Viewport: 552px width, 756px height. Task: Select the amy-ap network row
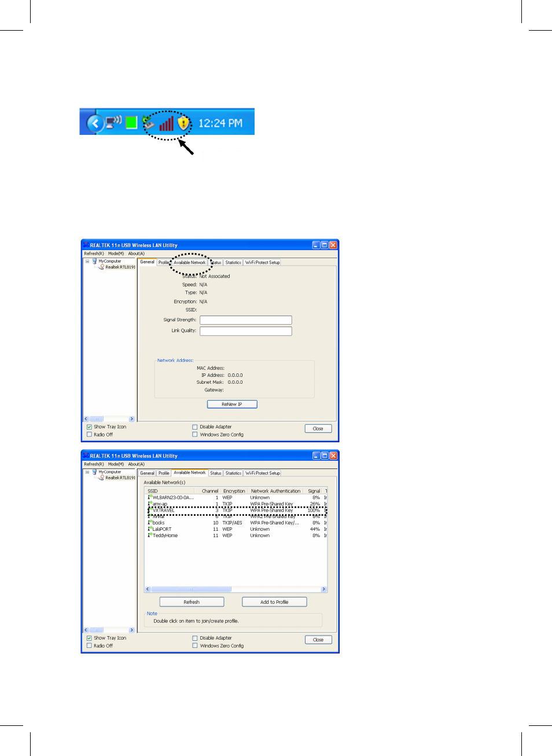pyautogui.click(x=236, y=504)
